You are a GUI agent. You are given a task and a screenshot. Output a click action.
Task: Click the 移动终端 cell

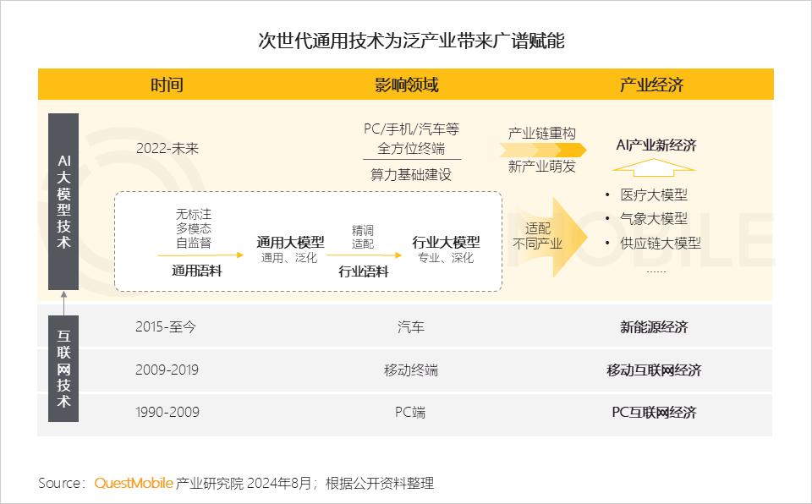click(x=411, y=370)
